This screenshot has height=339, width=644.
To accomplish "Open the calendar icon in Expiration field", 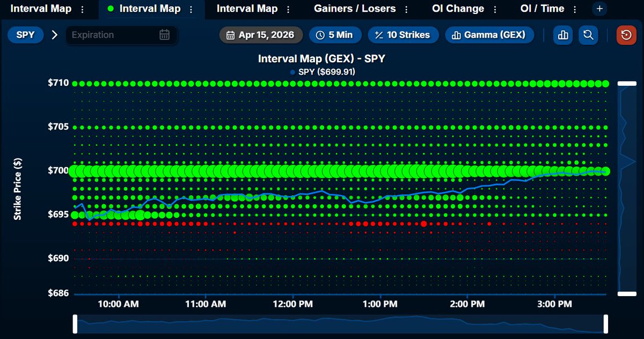I will (x=165, y=35).
